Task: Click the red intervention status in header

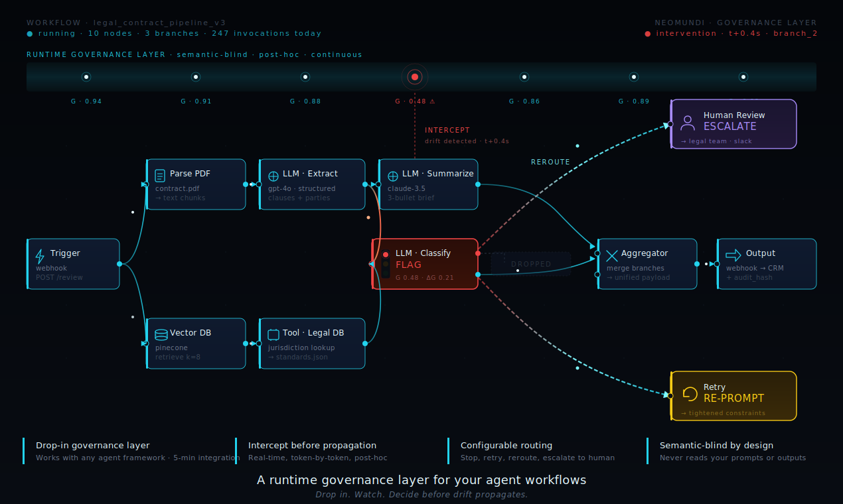Action: tap(731, 33)
